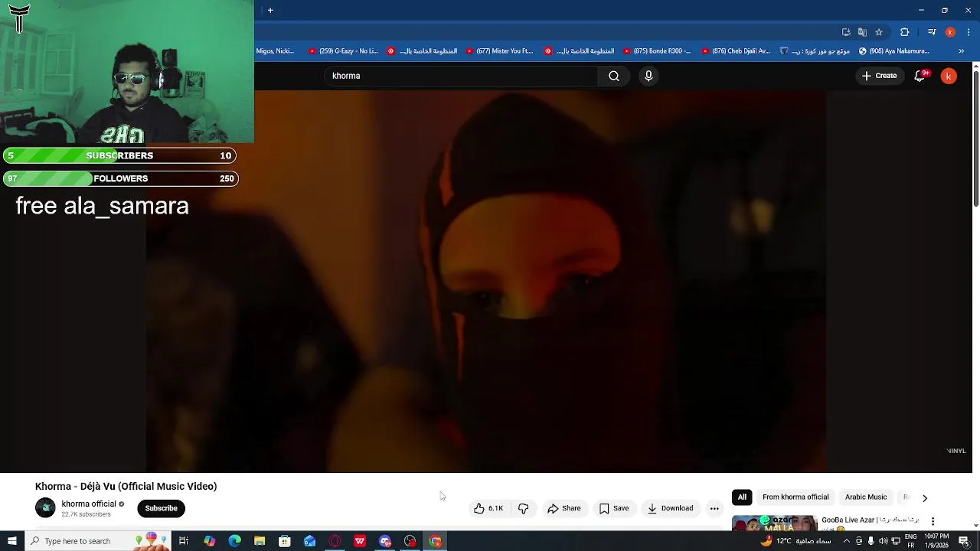Open YouTube notifications bell

(x=920, y=76)
